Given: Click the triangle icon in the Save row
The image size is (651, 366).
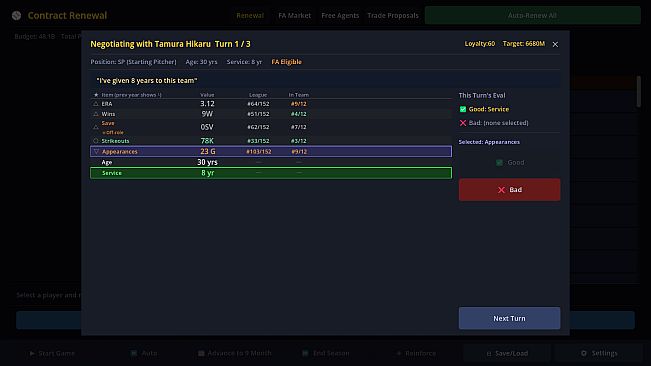Looking at the screenshot, I should pos(96,127).
